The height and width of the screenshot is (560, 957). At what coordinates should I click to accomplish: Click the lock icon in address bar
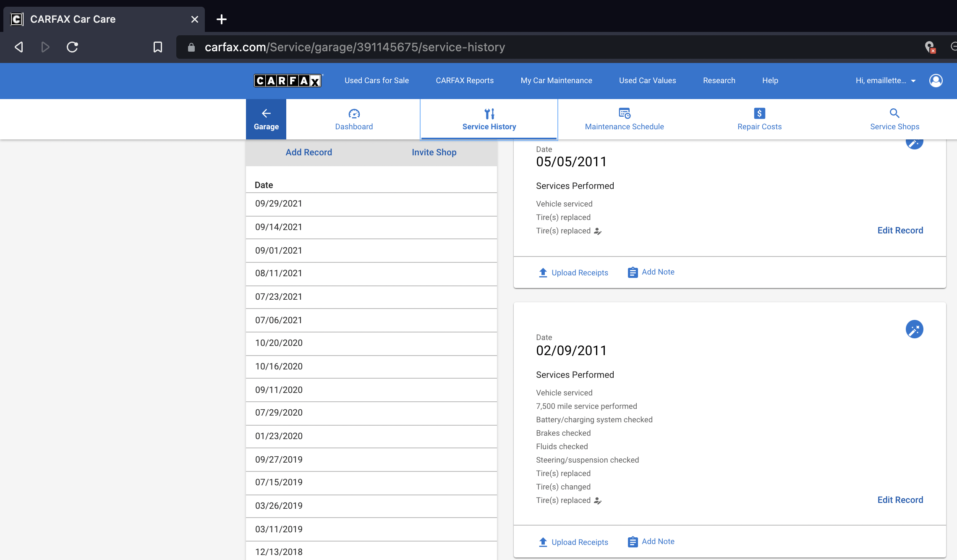[191, 47]
